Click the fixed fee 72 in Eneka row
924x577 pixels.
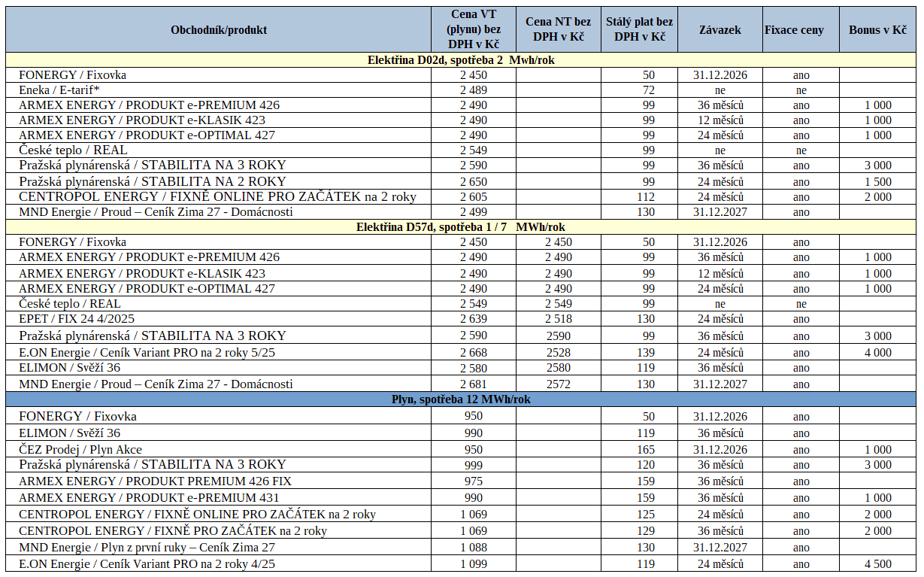[649, 90]
